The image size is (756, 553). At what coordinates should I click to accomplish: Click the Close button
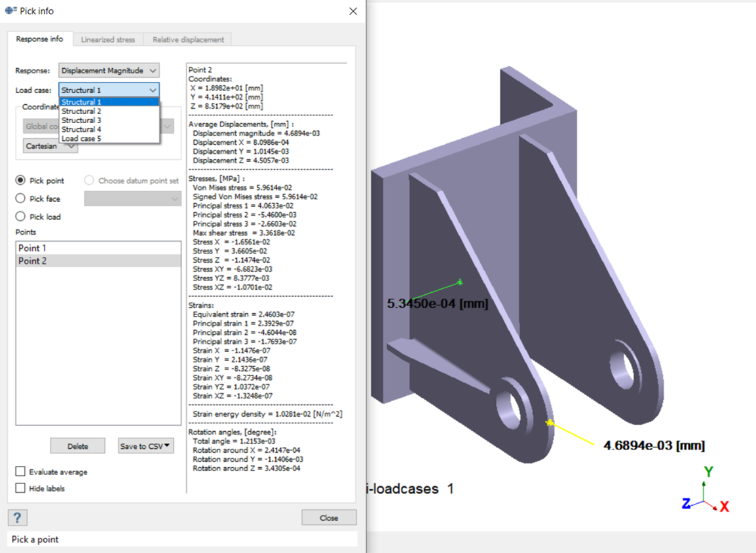[329, 517]
